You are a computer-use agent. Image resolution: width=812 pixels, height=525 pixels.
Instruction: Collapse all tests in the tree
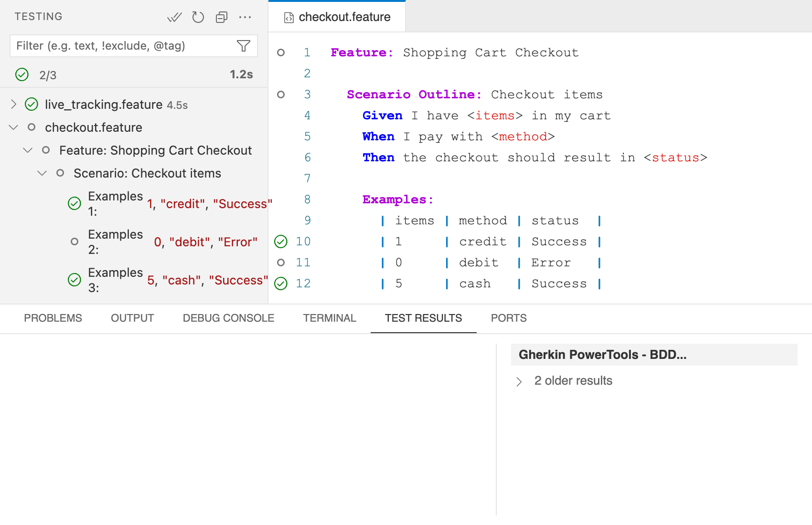click(x=222, y=17)
